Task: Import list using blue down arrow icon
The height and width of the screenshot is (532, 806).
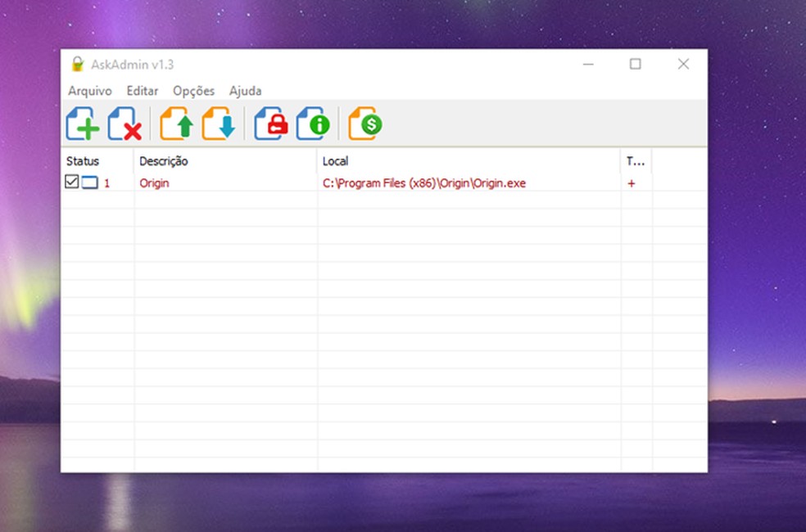Action: click(x=219, y=124)
